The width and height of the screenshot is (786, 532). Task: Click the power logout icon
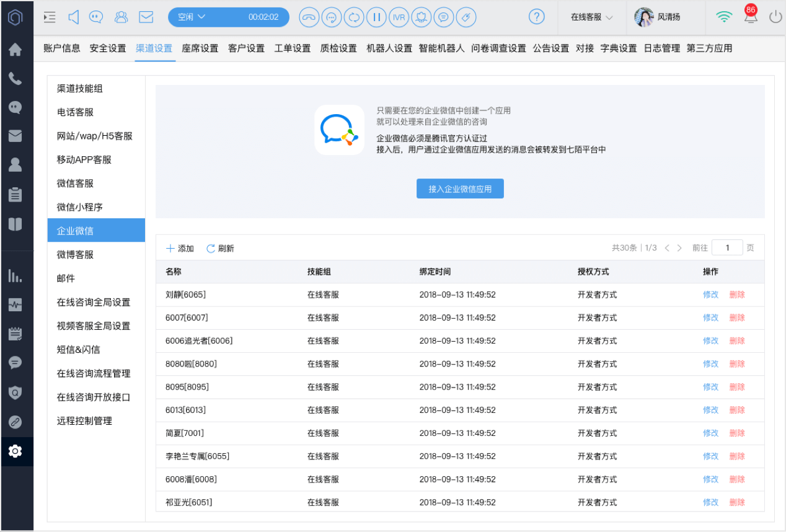tap(775, 17)
